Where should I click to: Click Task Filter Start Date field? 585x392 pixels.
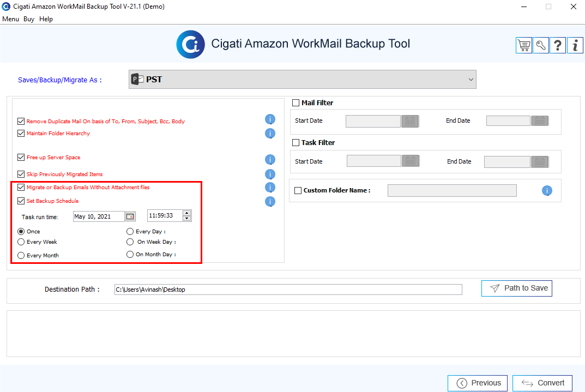(x=374, y=161)
